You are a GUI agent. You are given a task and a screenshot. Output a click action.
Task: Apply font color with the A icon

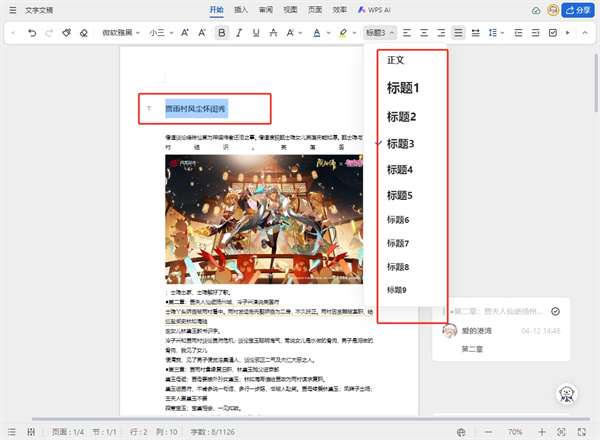(x=316, y=33)
